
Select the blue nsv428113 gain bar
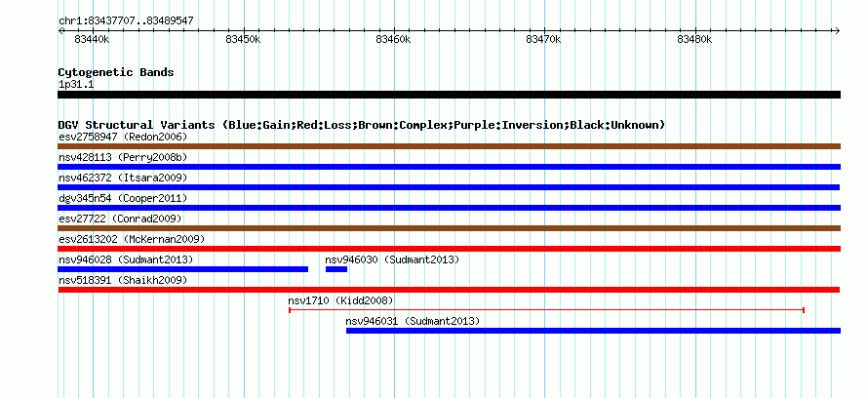pyautogui.click(x=449, y=167)
